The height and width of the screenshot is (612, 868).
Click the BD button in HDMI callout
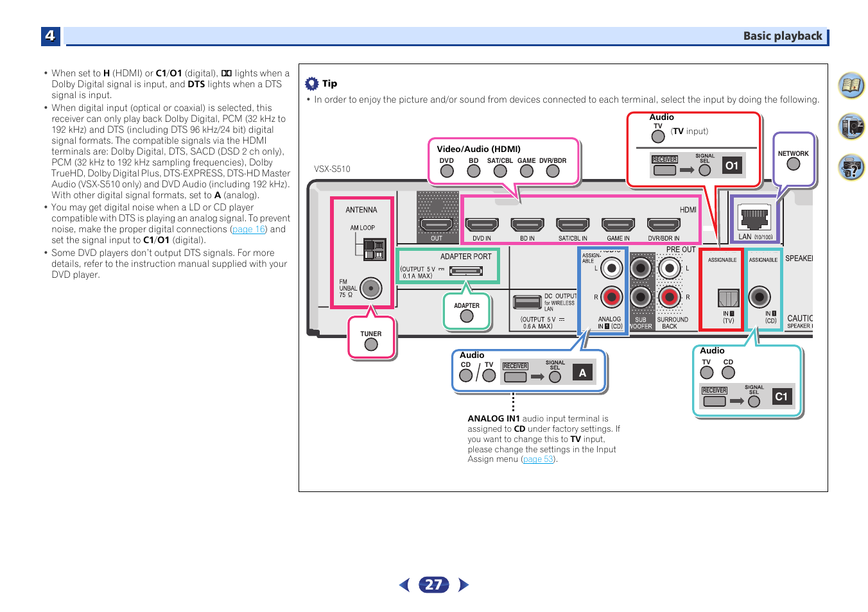[474, 171]
